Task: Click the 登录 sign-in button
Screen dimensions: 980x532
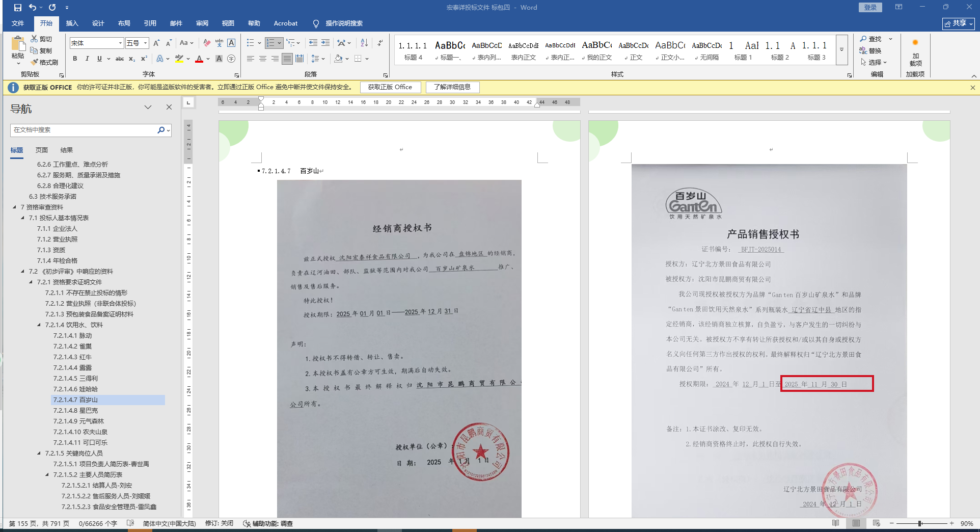Action: 870,7
